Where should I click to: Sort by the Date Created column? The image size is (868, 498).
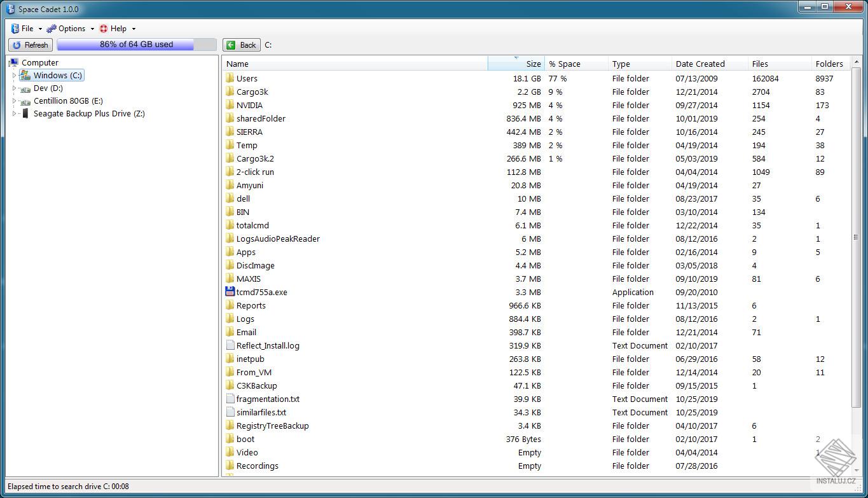709,64
